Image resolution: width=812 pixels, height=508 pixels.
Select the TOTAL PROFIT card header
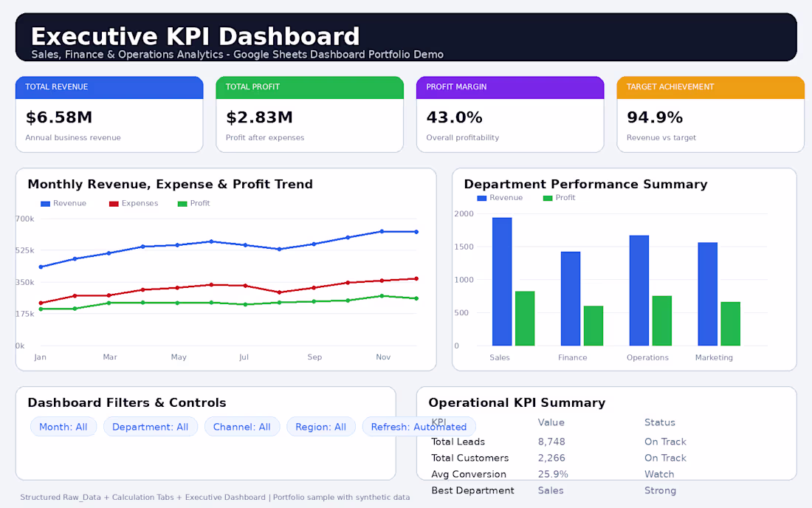click(x=310, y=87)
